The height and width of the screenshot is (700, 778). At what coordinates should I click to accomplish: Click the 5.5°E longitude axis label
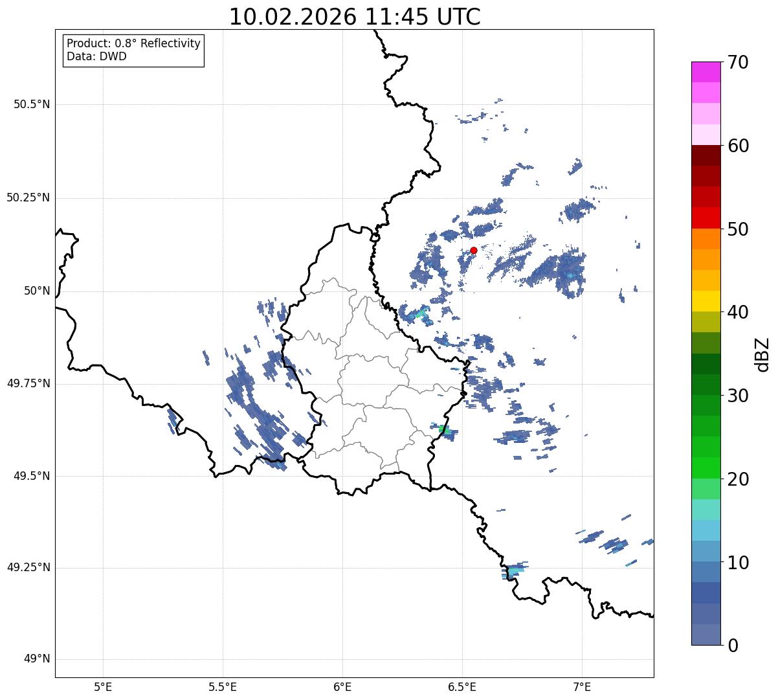[223, 686]
